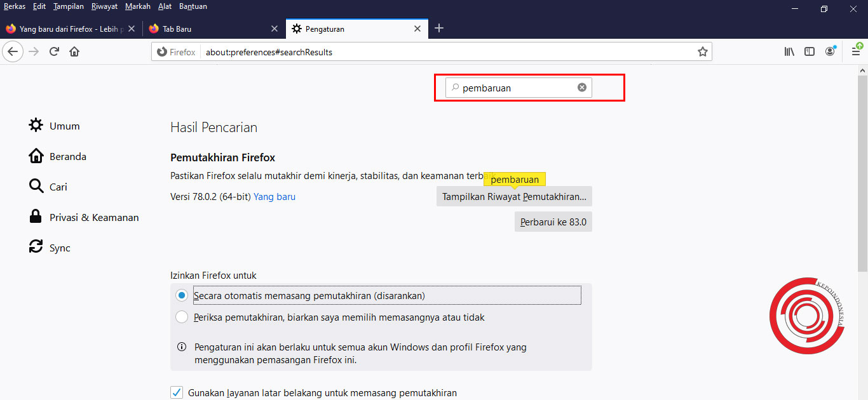The image size is (868, 400).
Task: Close the Pengaturan tab
Action: [417, 29]
